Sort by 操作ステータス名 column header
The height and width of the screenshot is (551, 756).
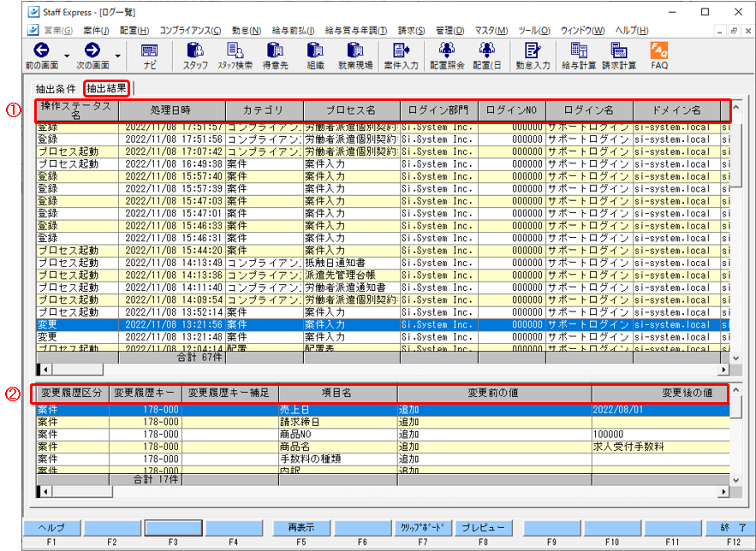coord(77,110)
